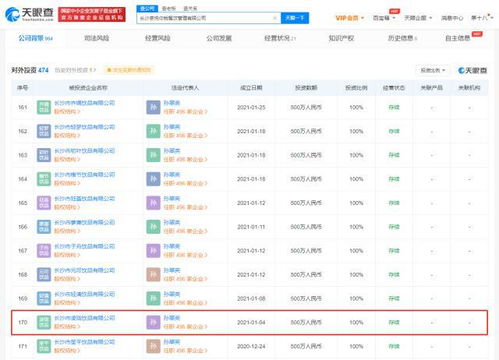Click legal representative avatar in row 171
Viewport: 499px width, 360px height.
(153, 346)
